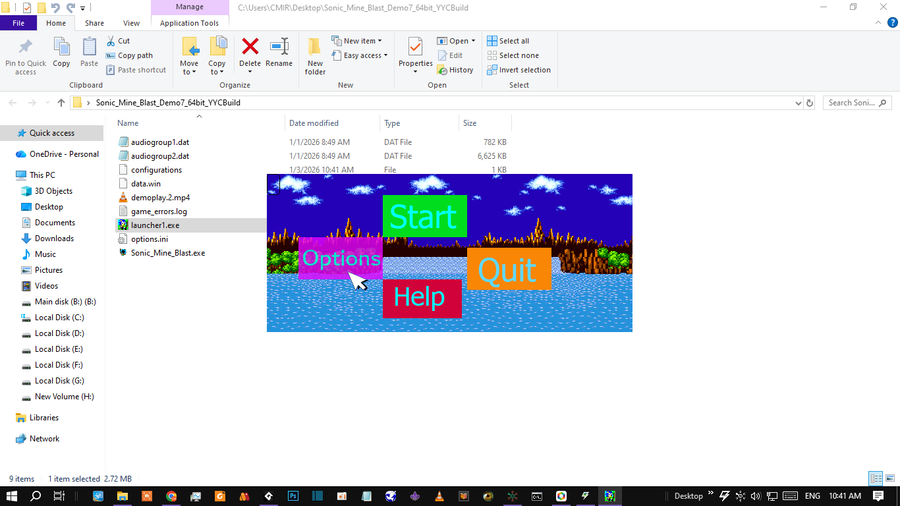The height and width of the screenshot is (506, 900).
Task: Switch to the Home ribbon tab
Action: tap(56, 23)
